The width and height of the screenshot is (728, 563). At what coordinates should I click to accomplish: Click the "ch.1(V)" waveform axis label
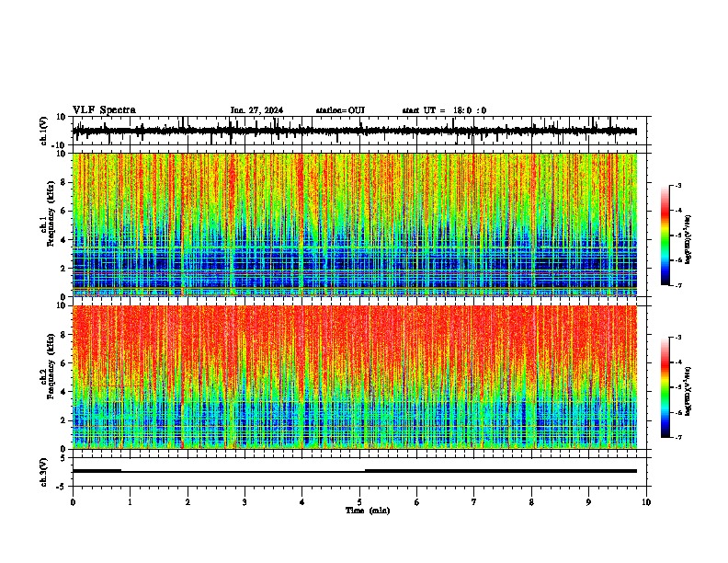pyautogui.click(x=45, y=131)
